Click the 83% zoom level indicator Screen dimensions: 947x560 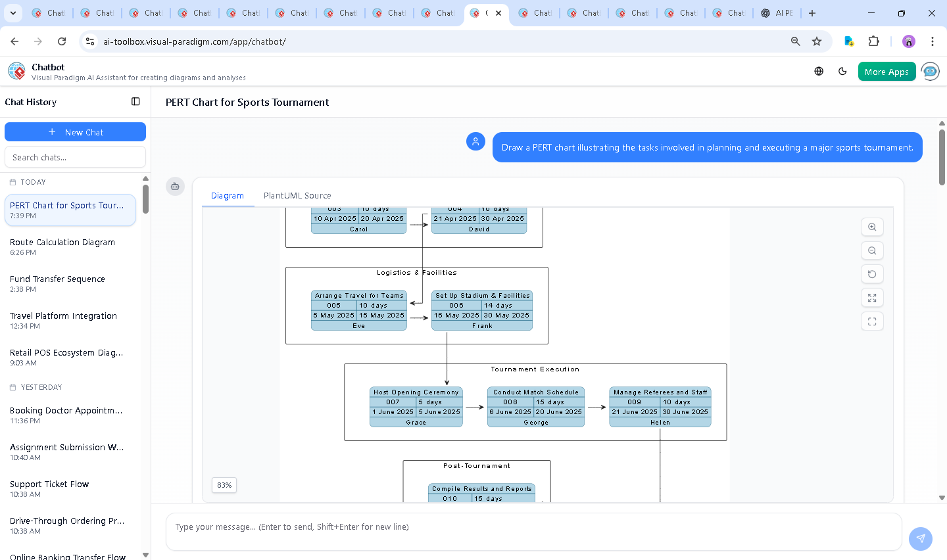pyautogui.click(x=224, y=485)
